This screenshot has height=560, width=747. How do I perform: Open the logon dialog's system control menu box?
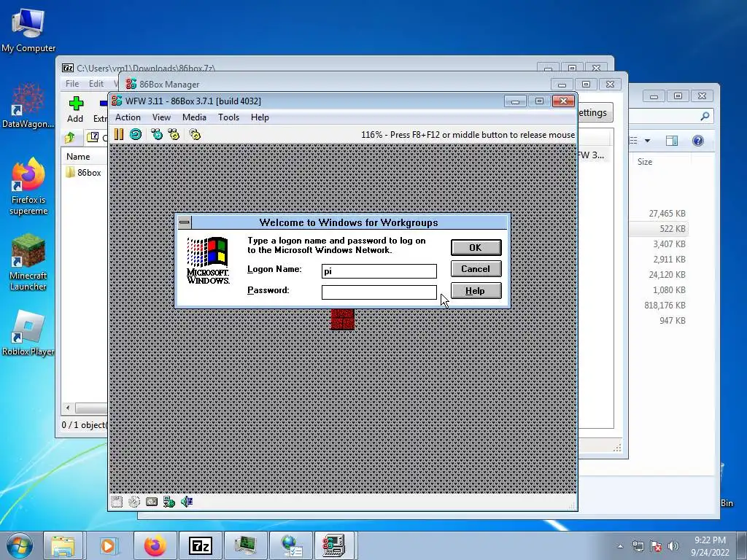(x=185, y=222)
